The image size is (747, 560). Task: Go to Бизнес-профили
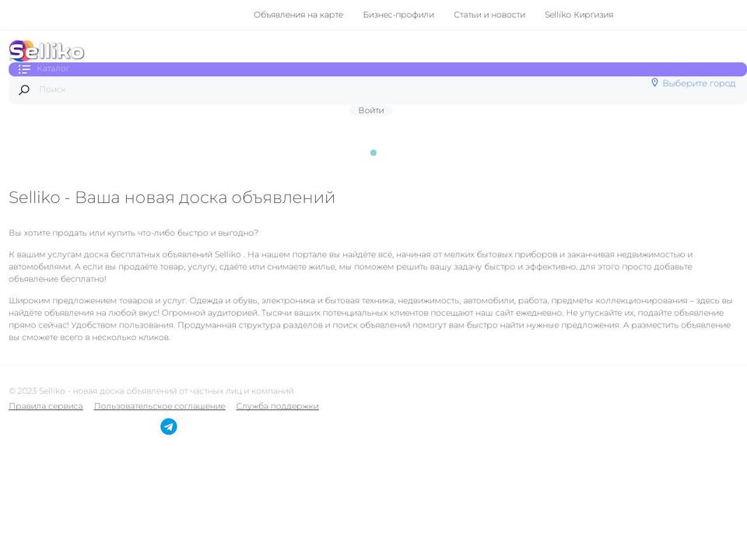tap(398, 15)
